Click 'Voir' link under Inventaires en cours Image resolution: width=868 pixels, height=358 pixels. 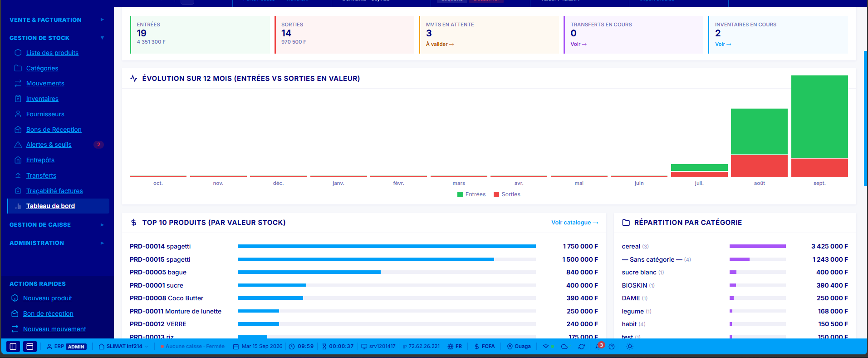(x=723, y=44)
